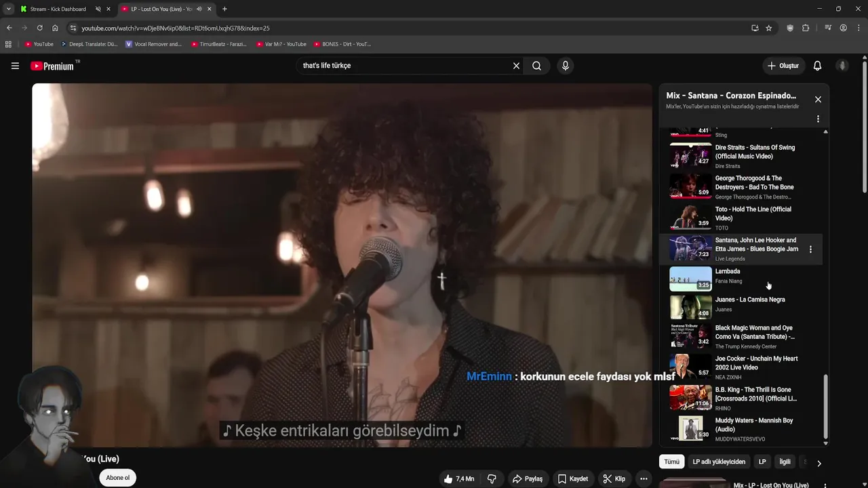Open more actions below the video
Viewport: 868px width, 488px height.
coord(644,479)
